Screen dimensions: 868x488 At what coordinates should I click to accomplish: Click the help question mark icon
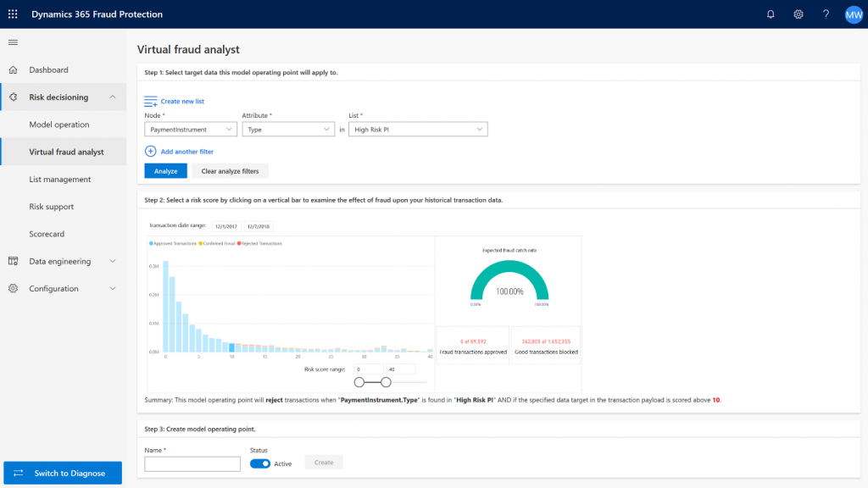pos(826,14)
